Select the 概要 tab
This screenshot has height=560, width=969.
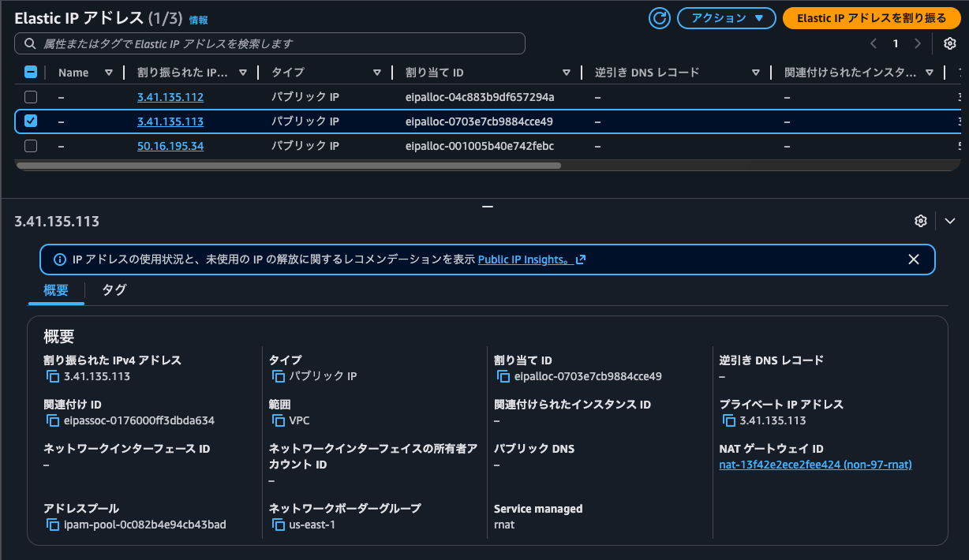(55, 290)
